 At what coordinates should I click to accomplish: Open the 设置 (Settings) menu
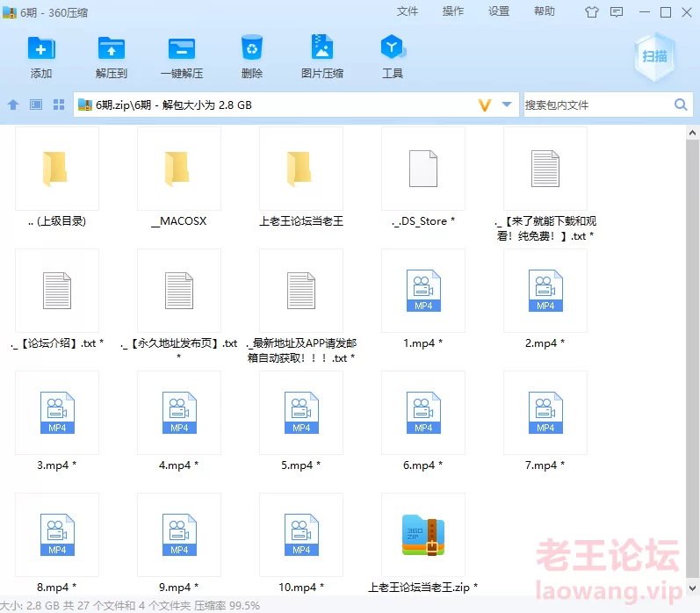499,11
